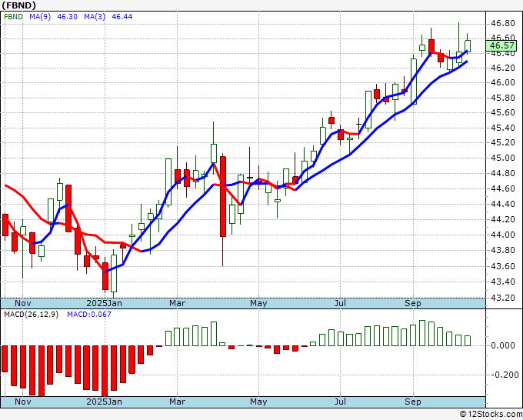523x420 pixels.
Task: Click the MACD(26,12,9) indicator label
Action: coord(31,315)
